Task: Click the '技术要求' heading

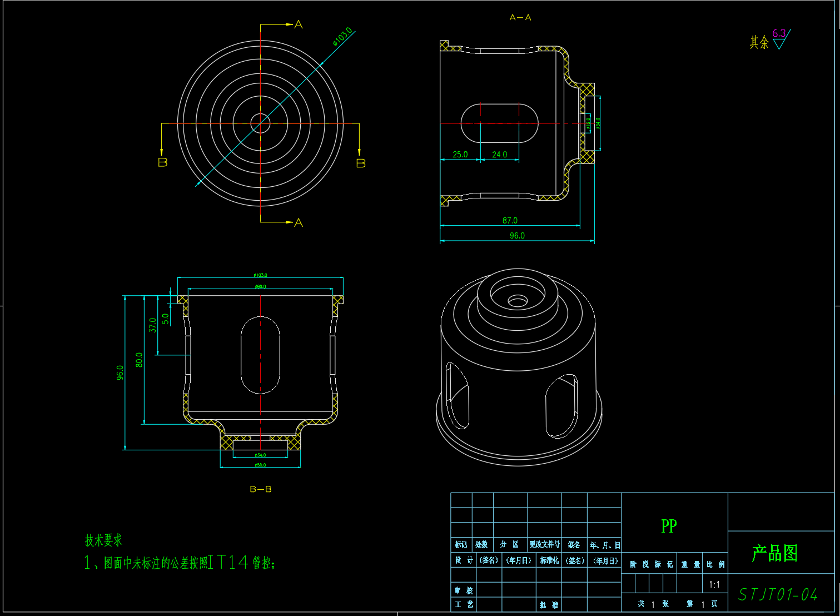Action: pos(103,540)
